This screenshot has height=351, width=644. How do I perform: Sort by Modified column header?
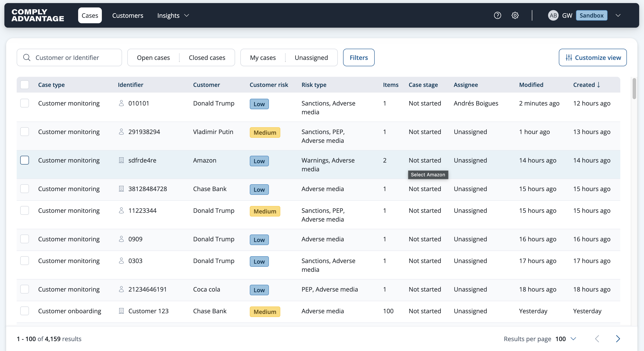point(531,85)
